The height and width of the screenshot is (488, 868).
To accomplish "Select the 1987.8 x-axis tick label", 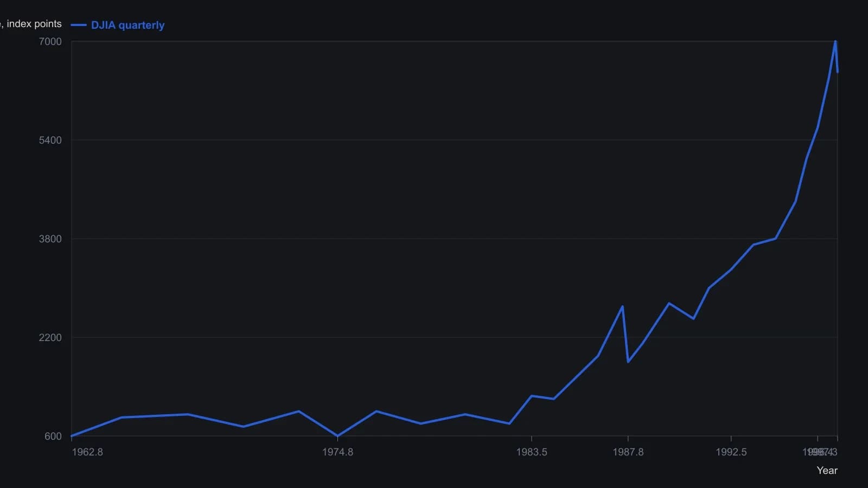I will coord(628,452).
